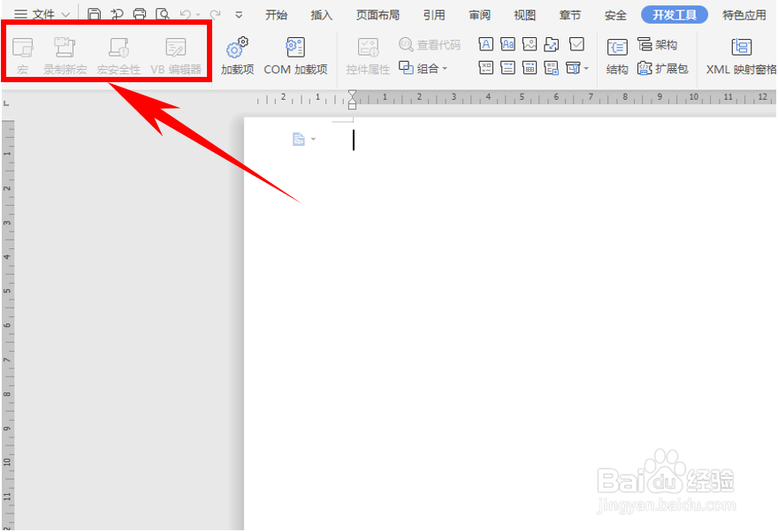Click the tab stop selector at ruler corner
778x532 pixels.
(6, 103)
